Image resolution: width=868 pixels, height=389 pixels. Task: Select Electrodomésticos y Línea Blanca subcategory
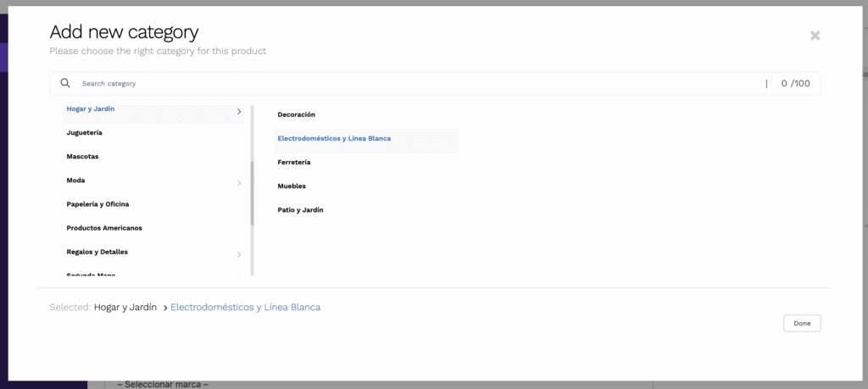coord(334,138)
